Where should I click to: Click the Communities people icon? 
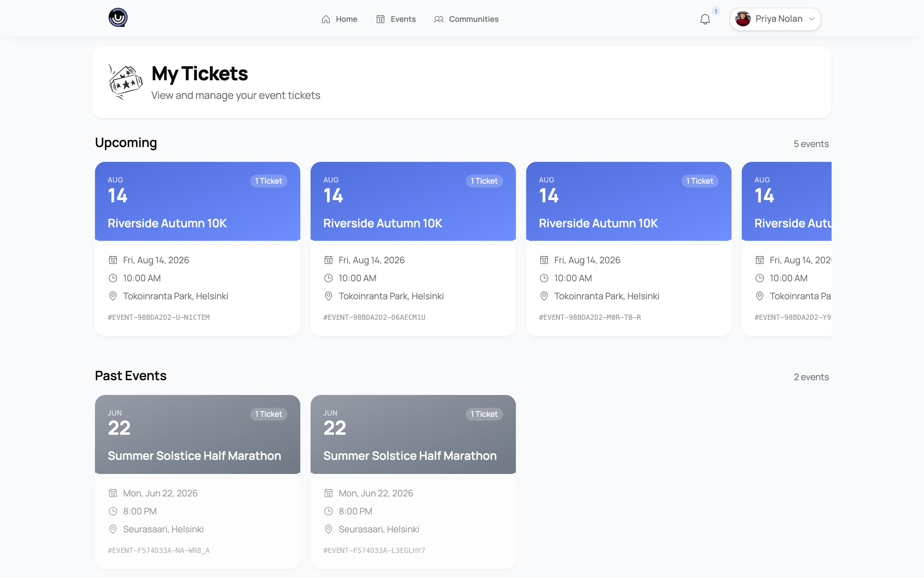[439, 19]
